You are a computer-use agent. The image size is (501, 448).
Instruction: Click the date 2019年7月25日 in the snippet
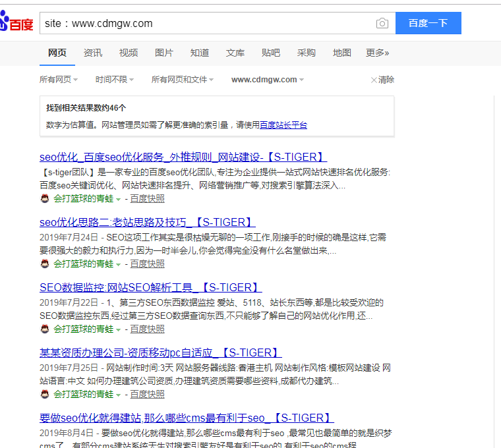click(x=69, y=368)
